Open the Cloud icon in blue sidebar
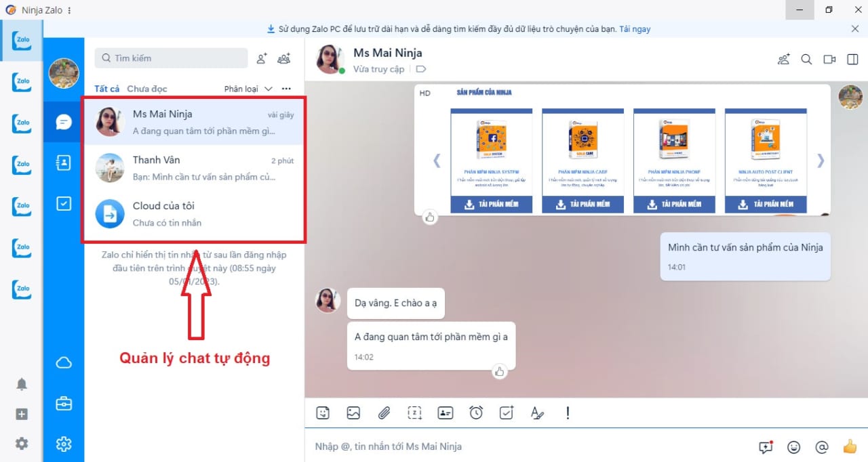868x462 pixels. 64,363
